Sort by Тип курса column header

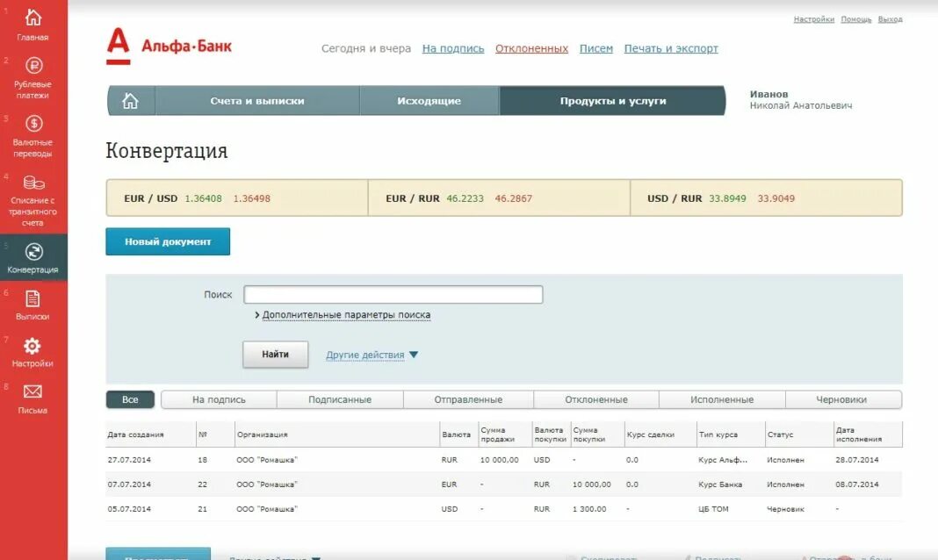click(x=718, y=434)
